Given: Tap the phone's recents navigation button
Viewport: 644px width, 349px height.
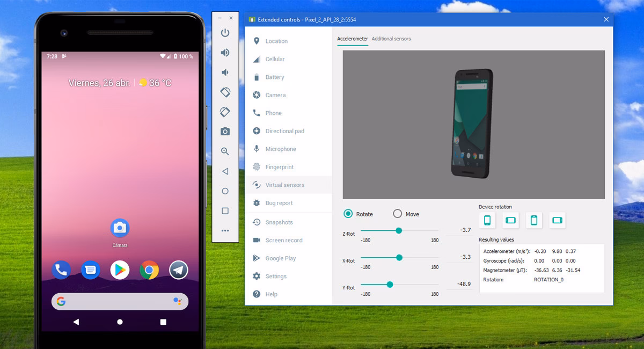Looking at the screenshot, I should tap(163, 322).
